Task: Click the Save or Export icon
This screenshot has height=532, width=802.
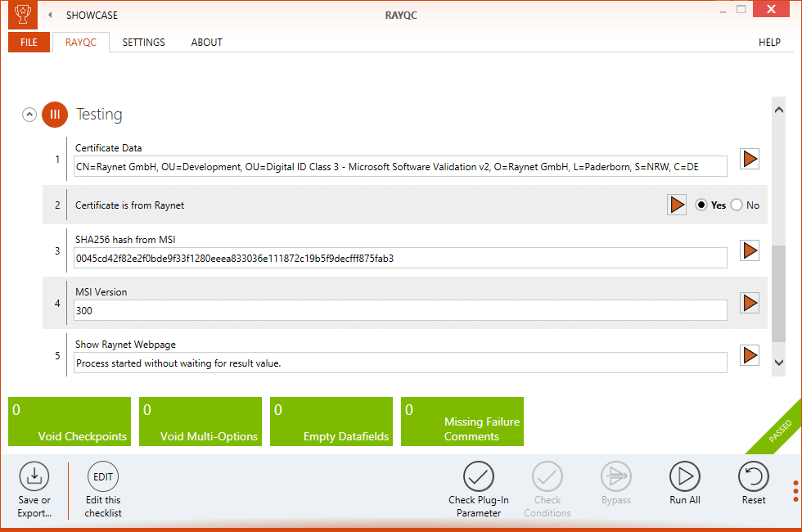Action: [34, 476]
